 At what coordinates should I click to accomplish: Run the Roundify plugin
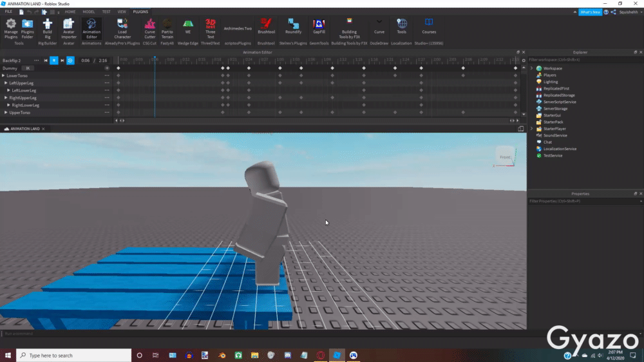tap(293, 26)
